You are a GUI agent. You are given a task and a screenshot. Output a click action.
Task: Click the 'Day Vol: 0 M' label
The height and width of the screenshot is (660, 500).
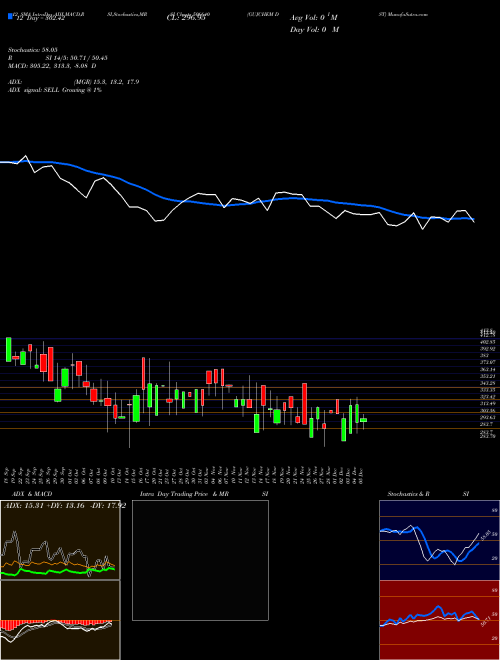click(314, 30)
